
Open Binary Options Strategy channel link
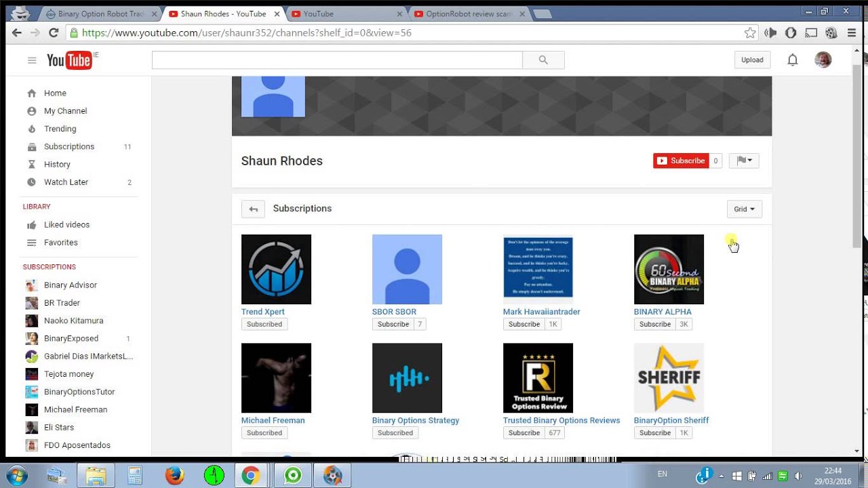click(x=416, y=420)
